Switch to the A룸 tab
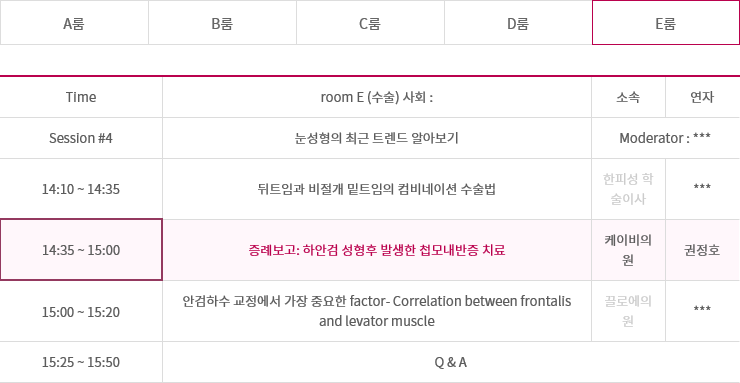 pos(74,23)
